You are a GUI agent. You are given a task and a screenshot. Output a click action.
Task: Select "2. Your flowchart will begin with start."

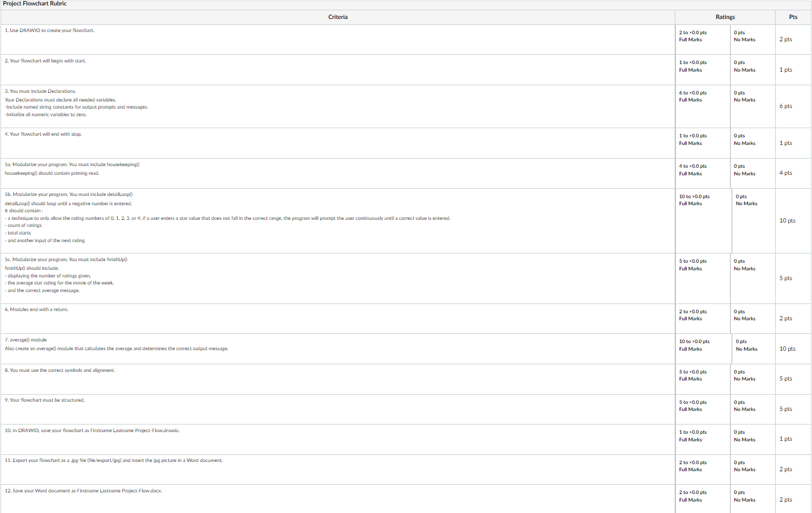[x=46, y=61]
